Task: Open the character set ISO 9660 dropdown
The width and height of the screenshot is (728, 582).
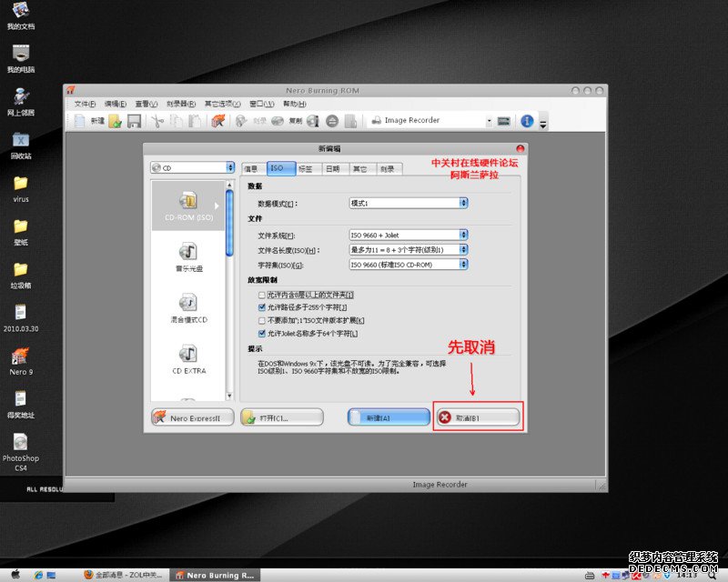Action: (408, 264)
